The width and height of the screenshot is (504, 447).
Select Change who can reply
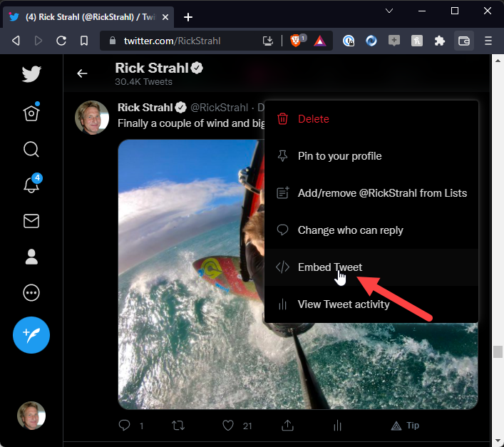tap(371, 230)
